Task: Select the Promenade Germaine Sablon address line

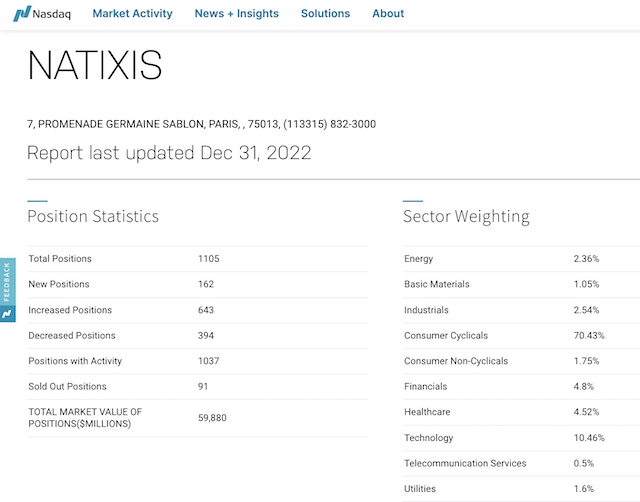Action: [x=201, y=124]
